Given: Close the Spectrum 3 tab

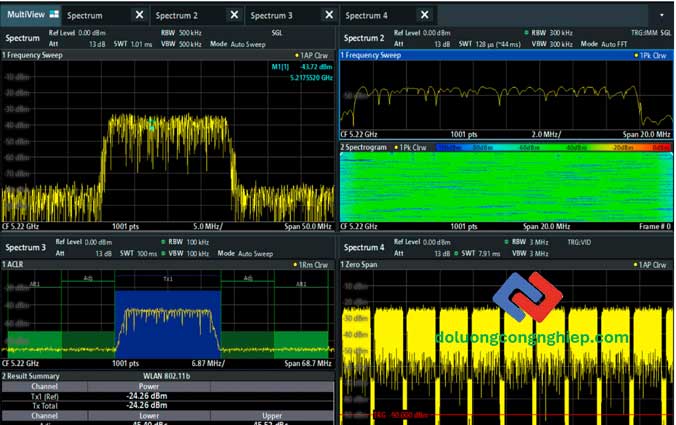Looking at the screenshot, I should tap(328, 16).
